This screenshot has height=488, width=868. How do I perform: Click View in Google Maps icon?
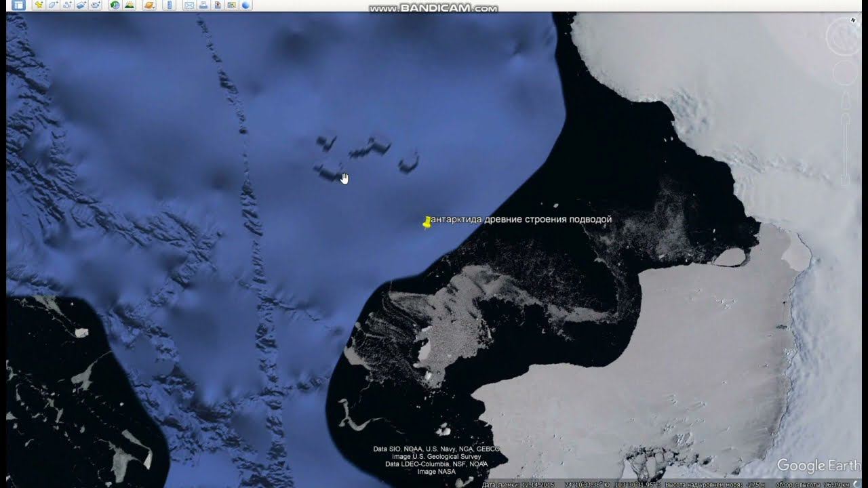[232, 5]
